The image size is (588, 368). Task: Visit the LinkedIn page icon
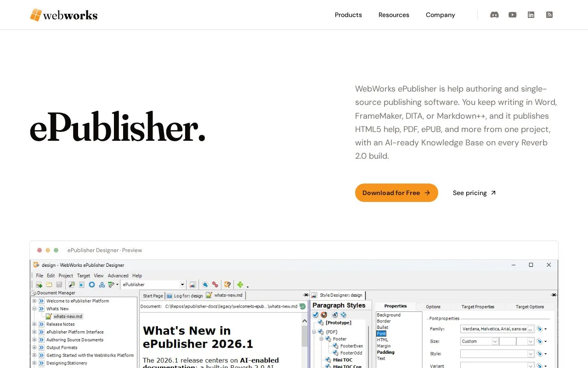click(x=531, y=15)
